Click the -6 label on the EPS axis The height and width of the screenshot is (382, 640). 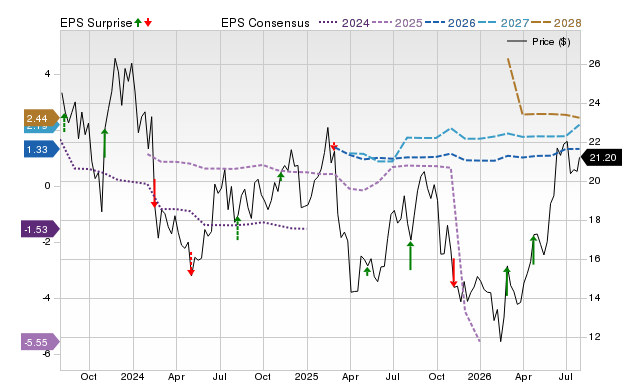tap(46, 353)
